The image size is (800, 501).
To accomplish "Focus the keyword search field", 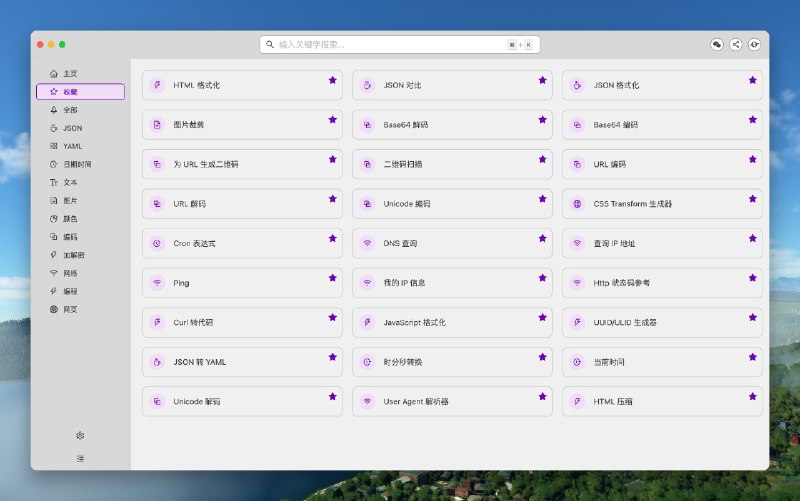I will tap(390, 45).
